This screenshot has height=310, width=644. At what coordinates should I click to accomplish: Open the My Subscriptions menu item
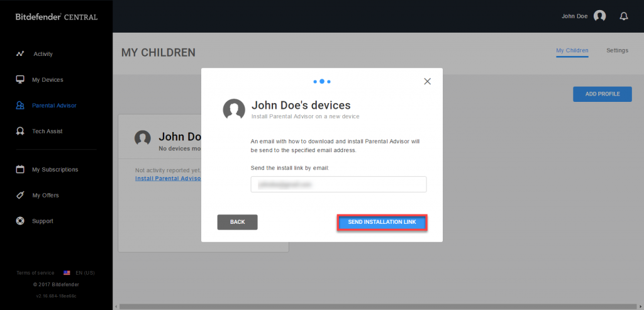pyautogui.click(x=55, y=170)
